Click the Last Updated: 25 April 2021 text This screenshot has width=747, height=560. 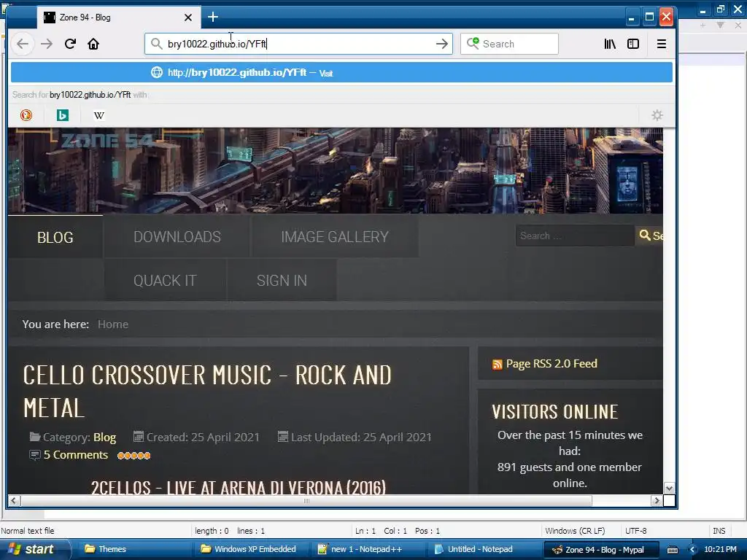point(361,437)
